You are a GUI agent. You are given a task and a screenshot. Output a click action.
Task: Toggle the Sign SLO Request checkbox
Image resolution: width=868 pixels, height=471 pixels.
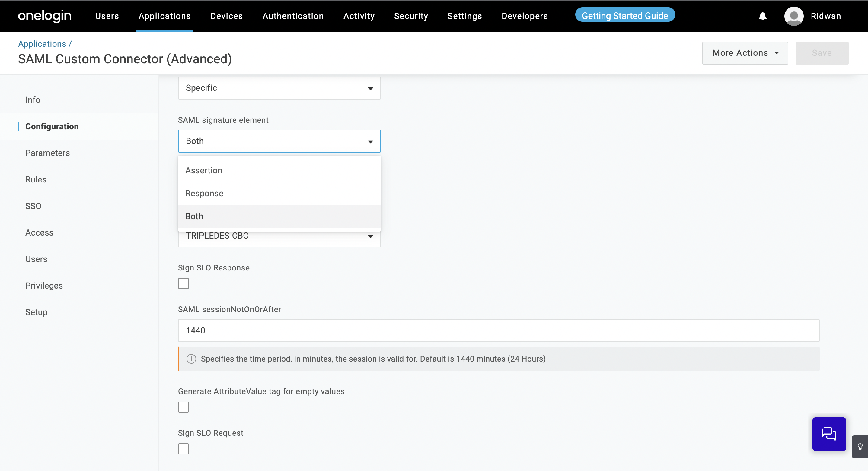tap(183, 448)
